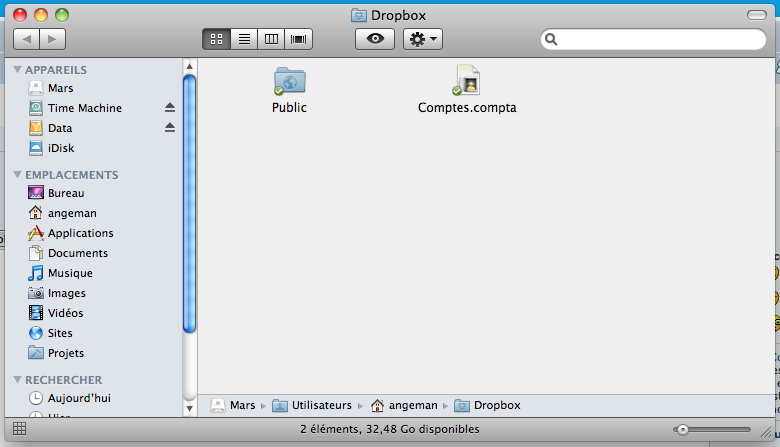
Task: Open Bureau in sidebar
Action: (56, 193)
